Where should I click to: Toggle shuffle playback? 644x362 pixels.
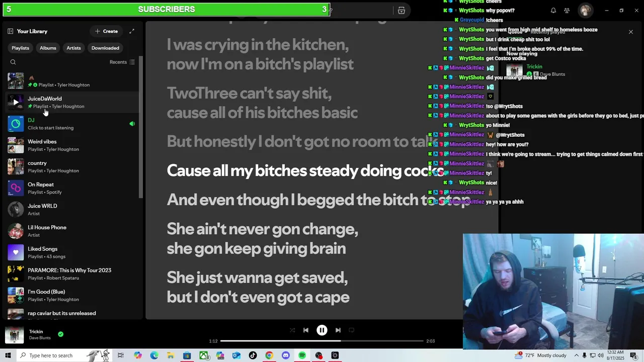point(292,330)
